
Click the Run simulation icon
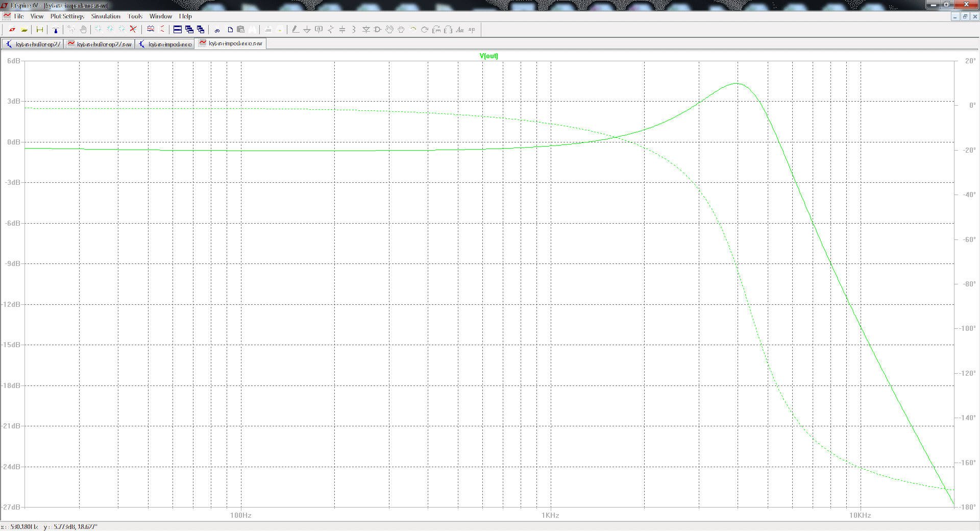click(71, 30)
